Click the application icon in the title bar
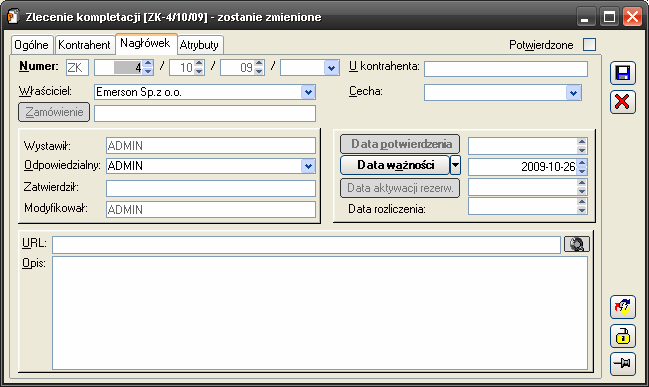 pos(13,17)
